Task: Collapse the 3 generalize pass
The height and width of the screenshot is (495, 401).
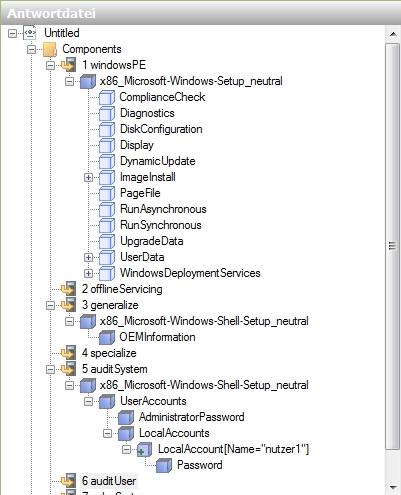Action: pyautogui.click(x=50, y=305)
